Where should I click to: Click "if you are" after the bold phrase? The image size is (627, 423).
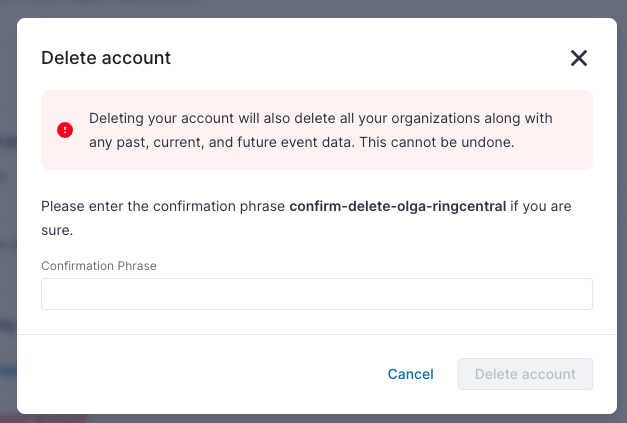tap(541, 206)
